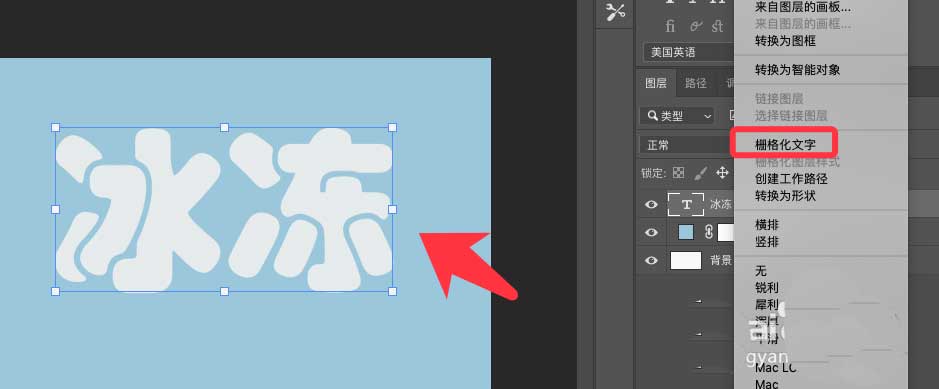Click left-middle transform handle of text box
This screenshot has height=389, width=939.
[x=56, y=209]
